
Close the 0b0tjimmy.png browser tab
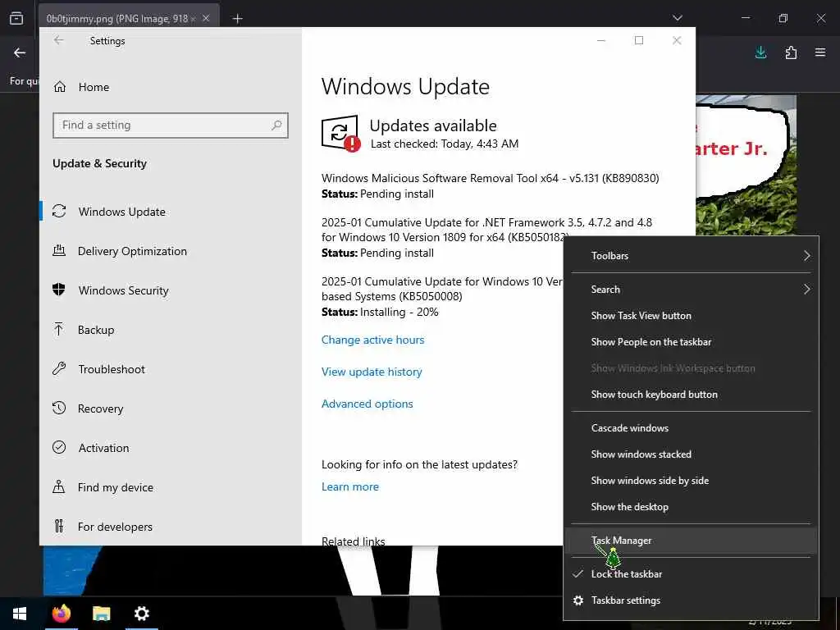pyautogui.click(x=206, y=19)
